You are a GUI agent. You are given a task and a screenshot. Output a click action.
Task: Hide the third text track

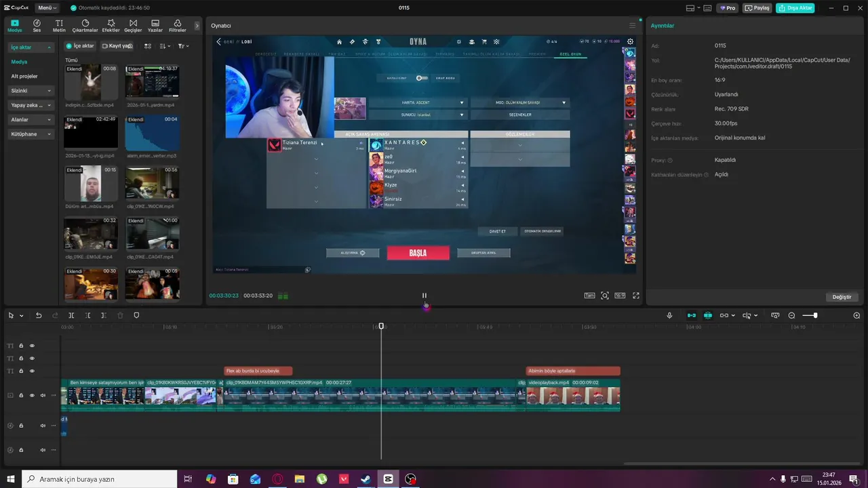tap(32, 371)
